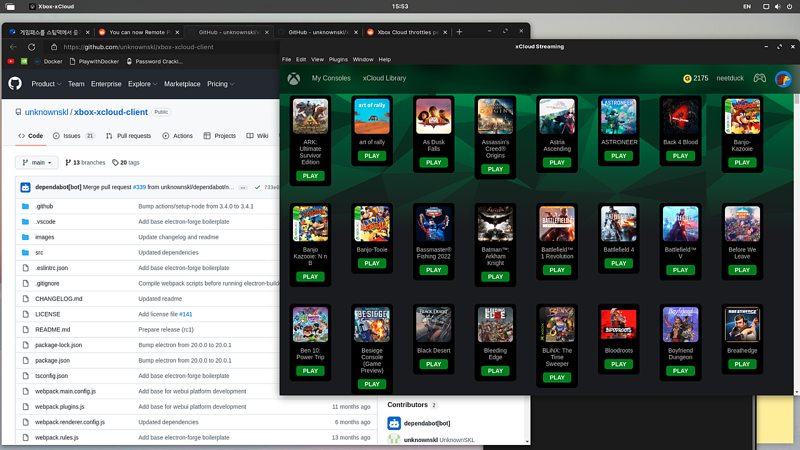Play Breathedge
This screenshot has height=450, width=800.
[742, 364]
